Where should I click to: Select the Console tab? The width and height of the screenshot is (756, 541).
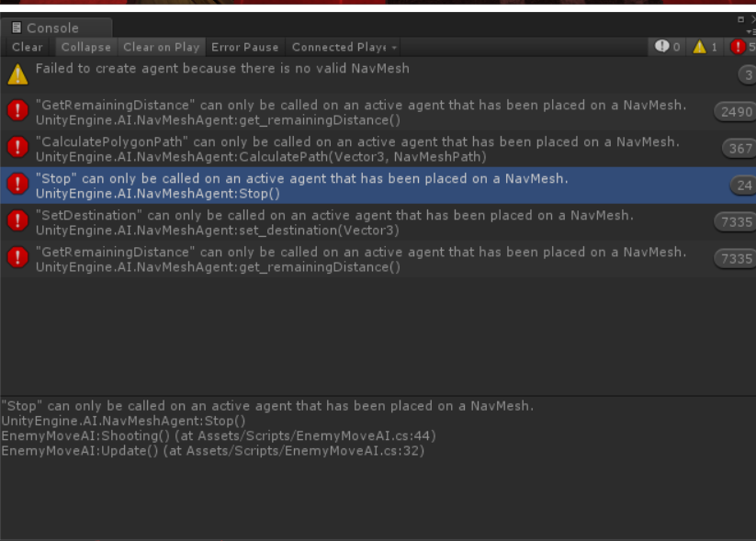56,28
